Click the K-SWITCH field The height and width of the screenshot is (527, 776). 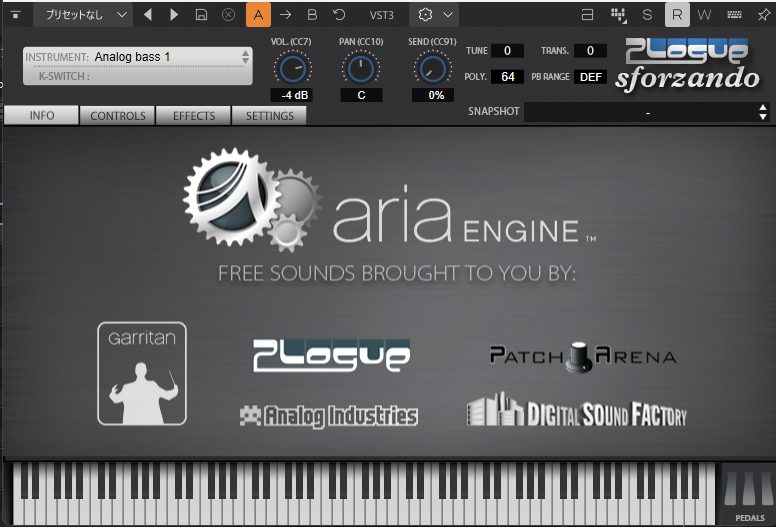(138, 76)
